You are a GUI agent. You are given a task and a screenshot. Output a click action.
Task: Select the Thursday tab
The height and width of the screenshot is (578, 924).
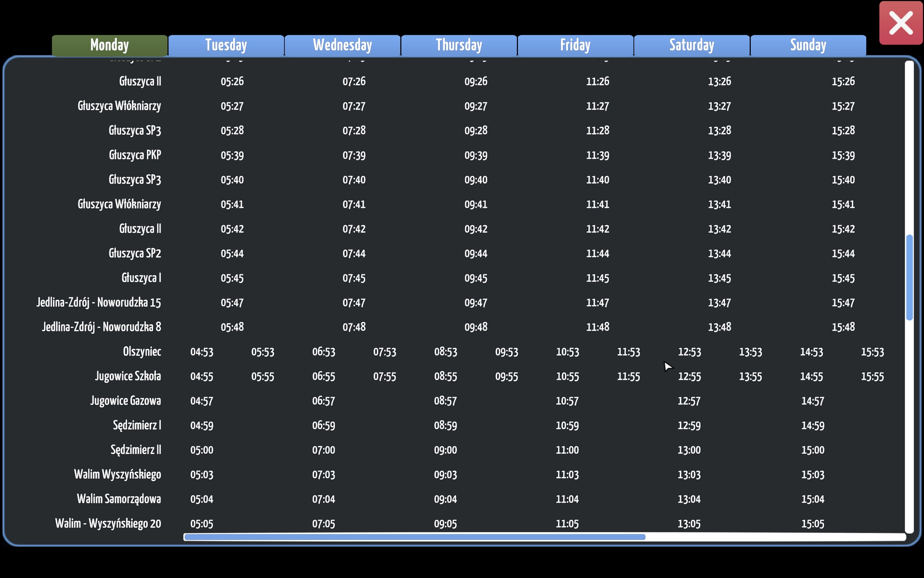[x=459, y=45]
